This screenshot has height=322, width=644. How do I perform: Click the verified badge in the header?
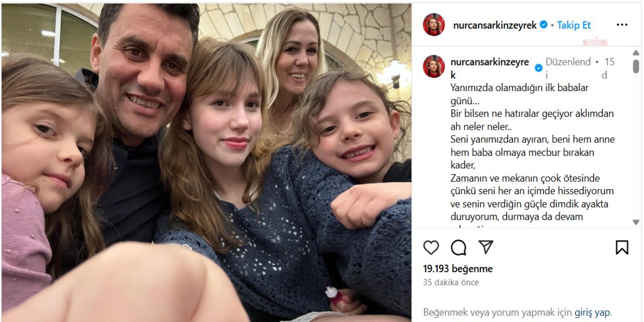tap(543, 25)
